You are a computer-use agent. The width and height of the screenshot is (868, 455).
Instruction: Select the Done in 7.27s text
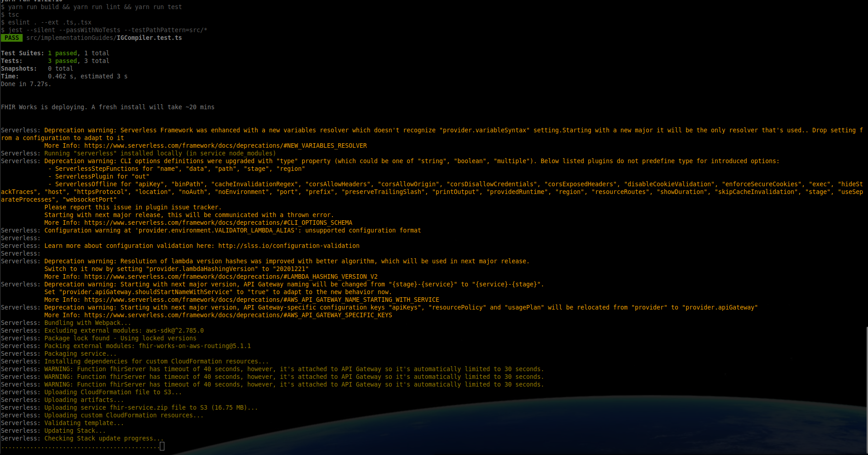[25, 84]
